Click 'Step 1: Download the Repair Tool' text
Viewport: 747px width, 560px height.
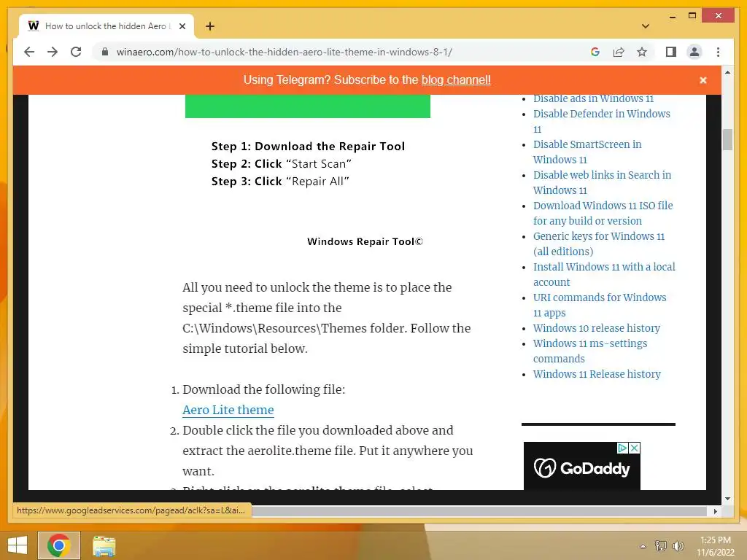(x=309, y=146)
